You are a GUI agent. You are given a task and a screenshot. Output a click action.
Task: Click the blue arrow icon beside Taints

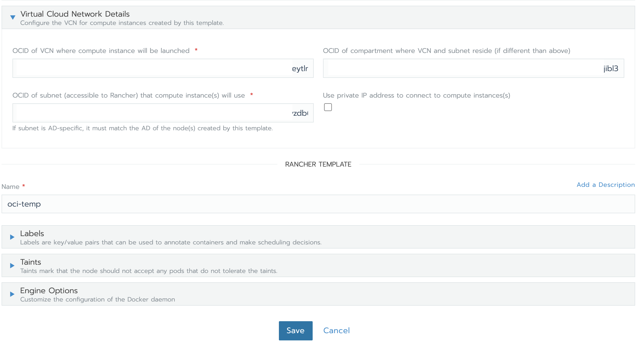(x=12, y=265)
